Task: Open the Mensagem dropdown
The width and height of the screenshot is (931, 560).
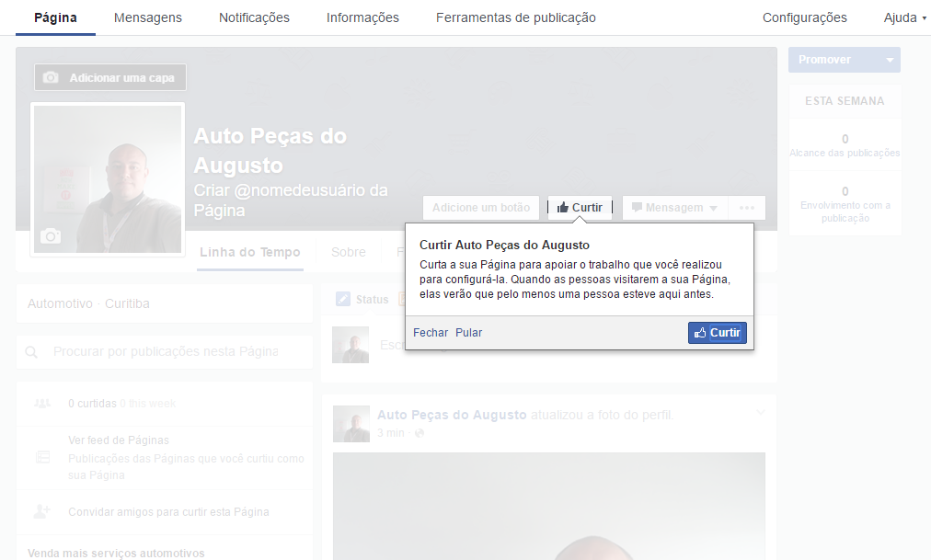Action: (x=674, y=208)
